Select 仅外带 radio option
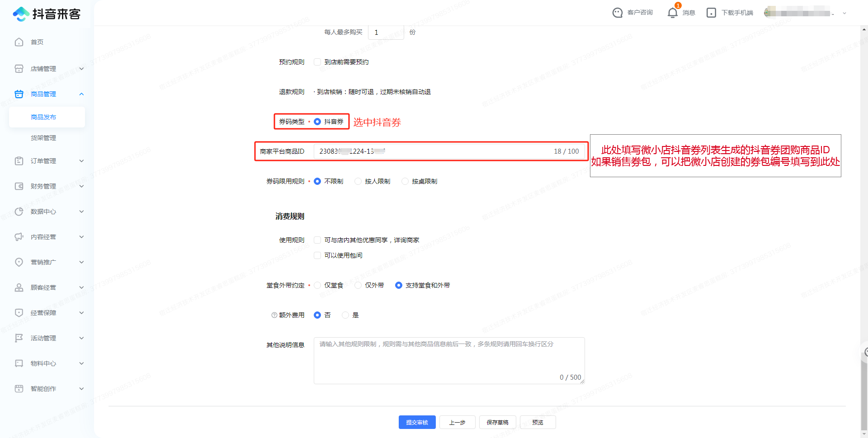The width and height of the screenshot is (868, 438). tap(358, 285)
